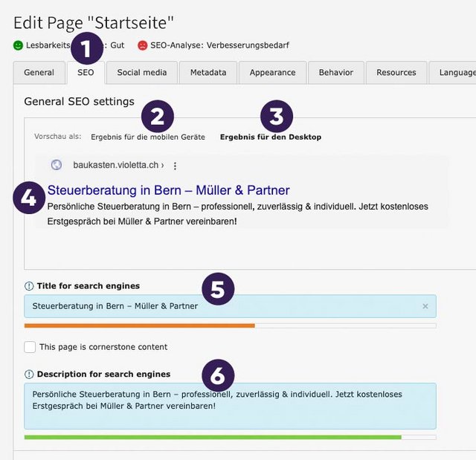Select the Resources tab
Screen dimensions: 476x460
coord(396,73)
